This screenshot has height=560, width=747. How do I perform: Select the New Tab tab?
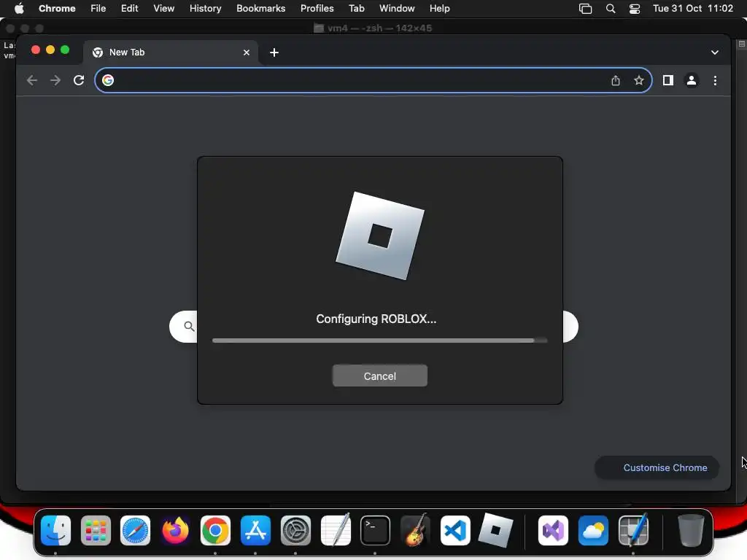[x=171, y=52]
